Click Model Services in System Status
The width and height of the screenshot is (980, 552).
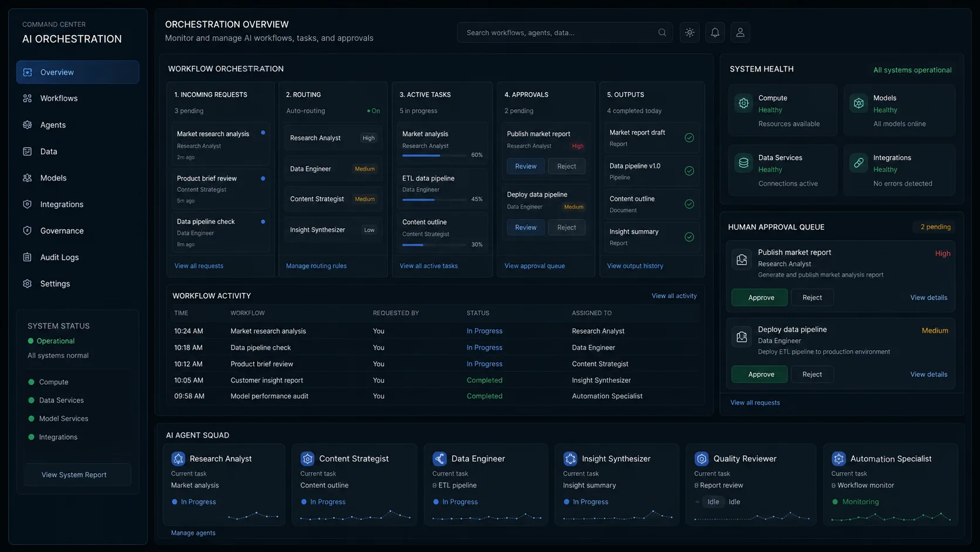(63, 419)
